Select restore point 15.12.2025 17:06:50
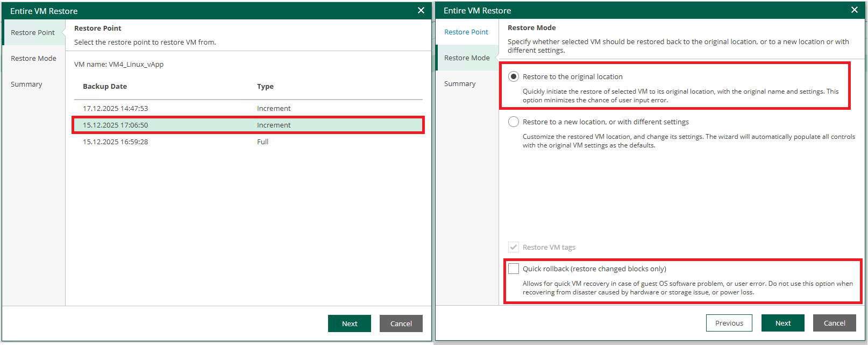Image resolution: width=868 pixels, height=345 pixels. pos(248,125)
